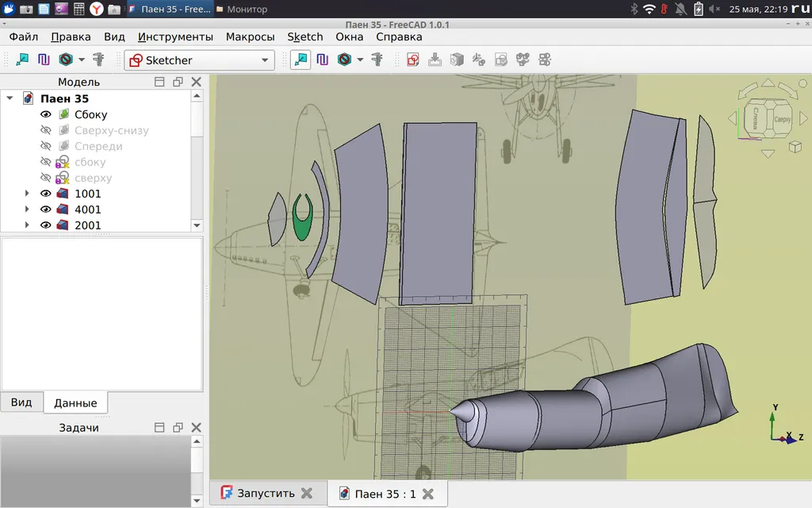Click the Validate sketch toolbar icon
Image resolution: width=812 pixels, height=508 pixels.
point(500,60)
